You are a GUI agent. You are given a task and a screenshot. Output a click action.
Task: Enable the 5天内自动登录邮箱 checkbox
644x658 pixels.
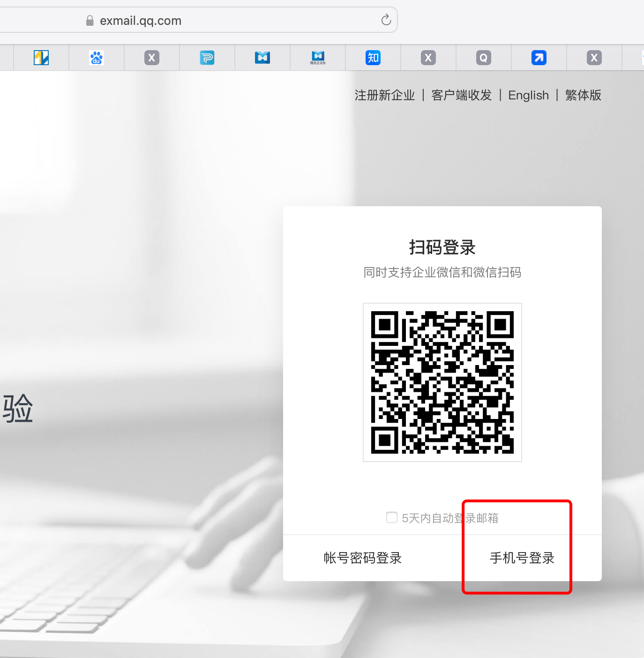[x=392, y=517]
